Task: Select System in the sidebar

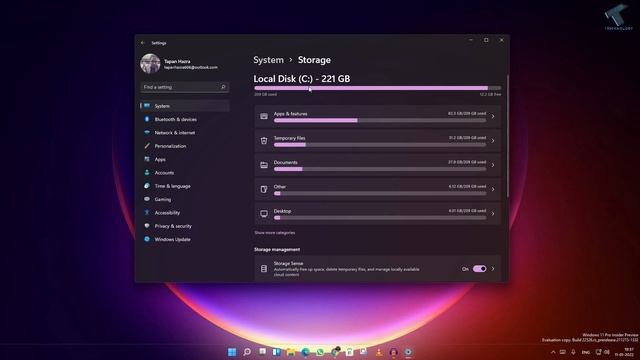Action: (185, 106)
